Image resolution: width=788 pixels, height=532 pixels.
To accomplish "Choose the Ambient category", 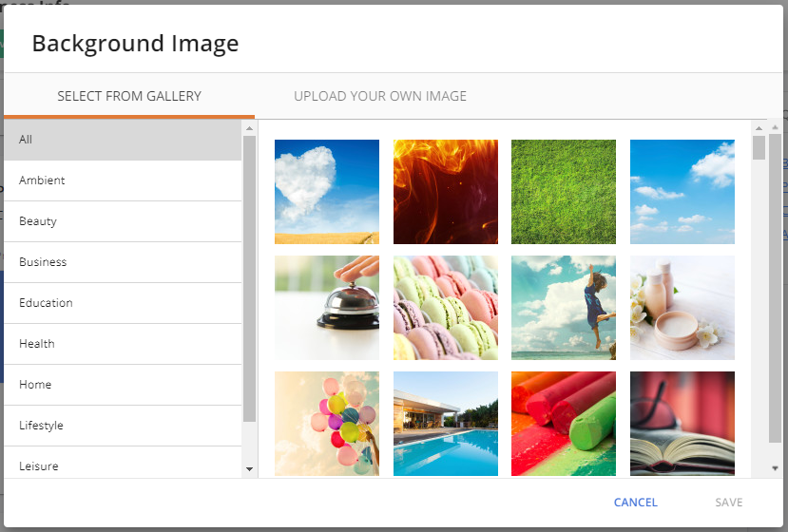I will (x=123, y=180).
